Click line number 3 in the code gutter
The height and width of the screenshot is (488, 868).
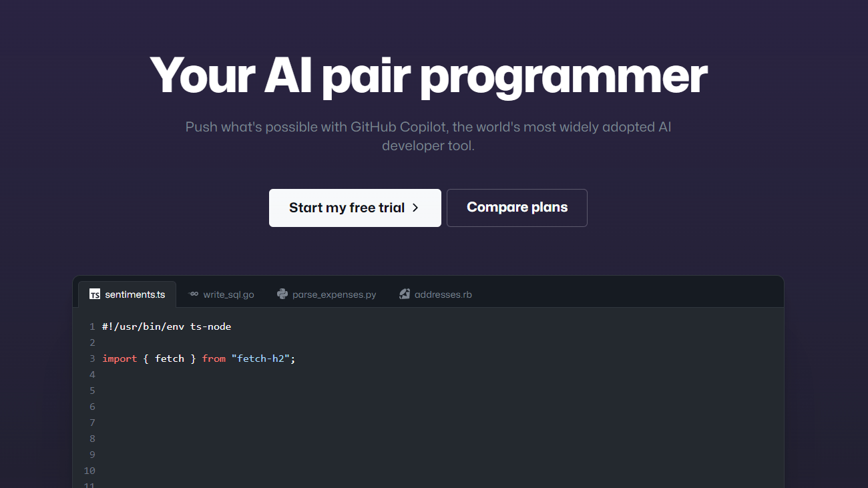pos(92,358)
